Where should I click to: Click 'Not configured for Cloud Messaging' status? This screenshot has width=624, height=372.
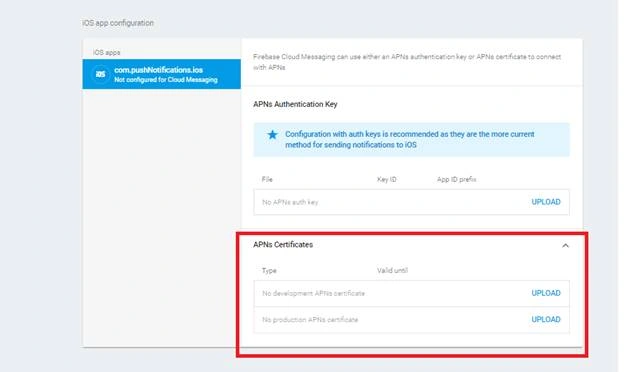[x=166, y=80]
